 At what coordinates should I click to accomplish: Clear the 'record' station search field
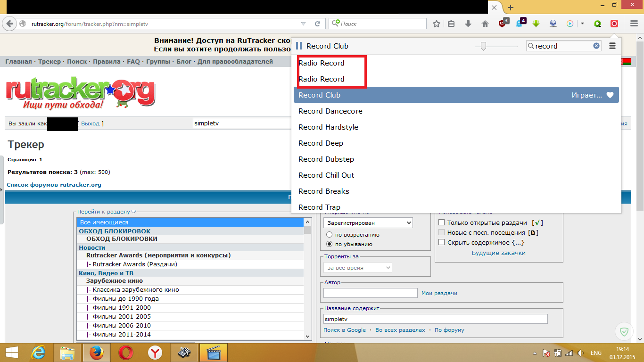[x=596, y=46]
